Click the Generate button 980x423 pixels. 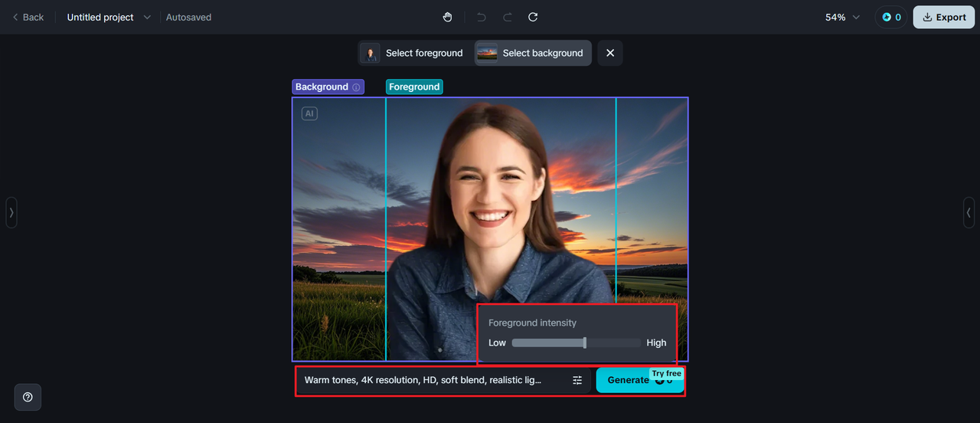pyautogui.click(x=639, y=380)
